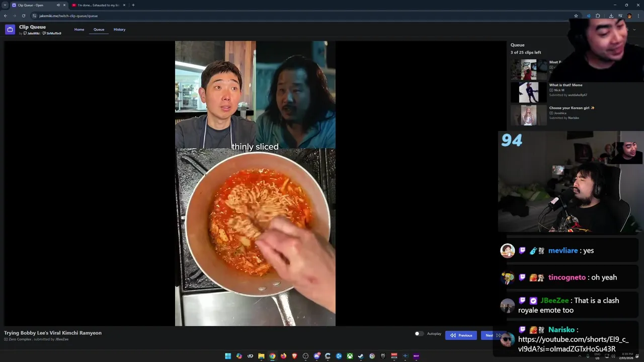Open Steam from the taskbar
Image resolution: width=644 pixels, height=362 pixels.
click(361, 356)
